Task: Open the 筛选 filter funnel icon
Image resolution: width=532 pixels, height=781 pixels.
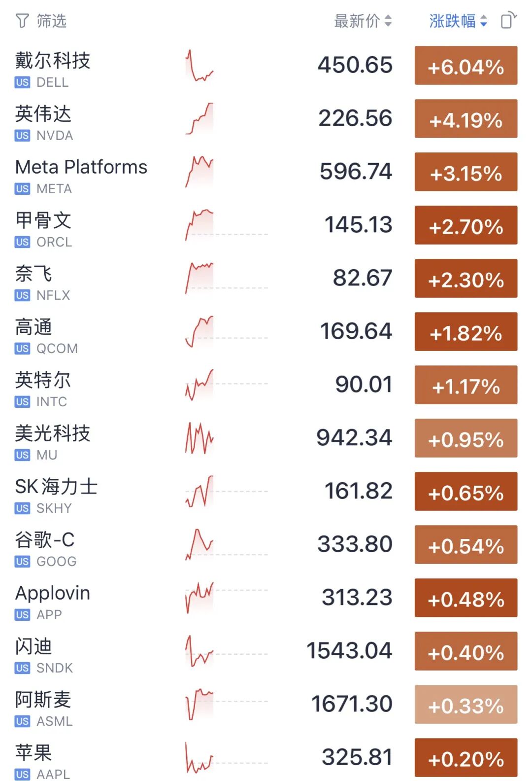Action: pos(22,21)
